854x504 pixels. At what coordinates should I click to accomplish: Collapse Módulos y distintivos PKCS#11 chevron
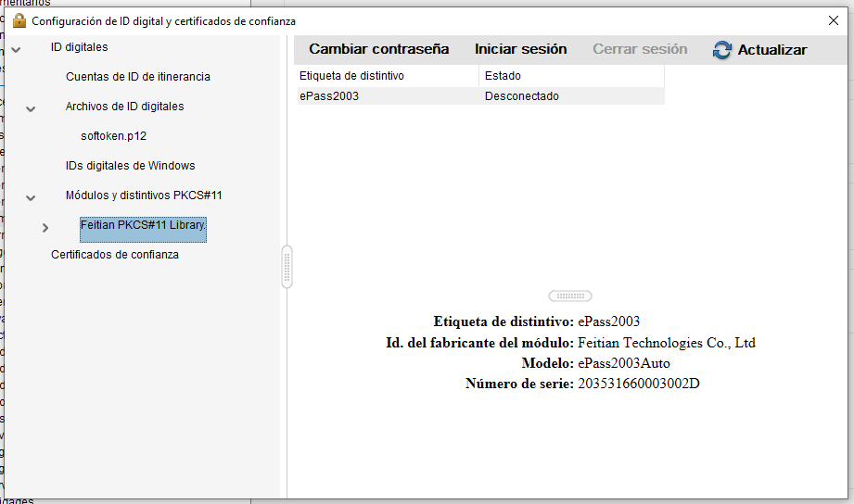pyautogui.click(x=31, y=197)
